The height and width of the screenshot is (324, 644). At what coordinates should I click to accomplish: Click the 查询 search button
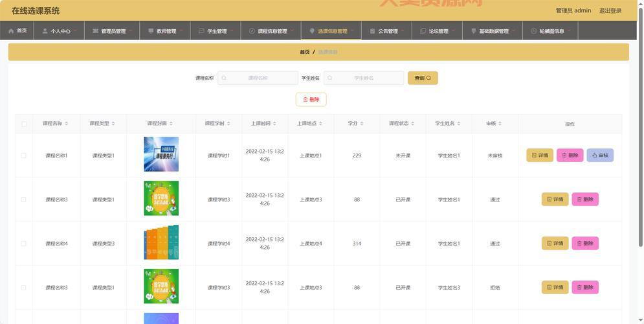pyautogui.click(x=423, y=78)
